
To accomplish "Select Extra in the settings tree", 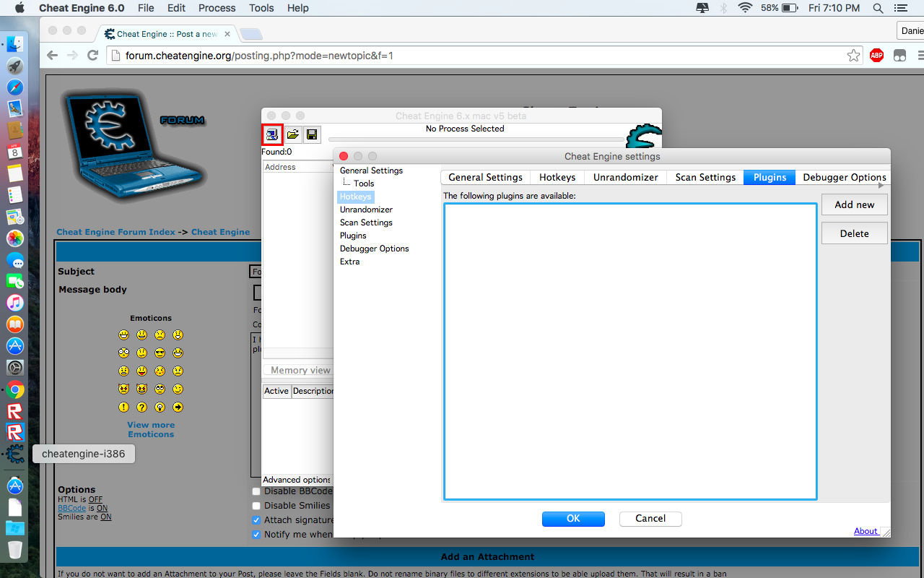I will (x=349, y=262).
